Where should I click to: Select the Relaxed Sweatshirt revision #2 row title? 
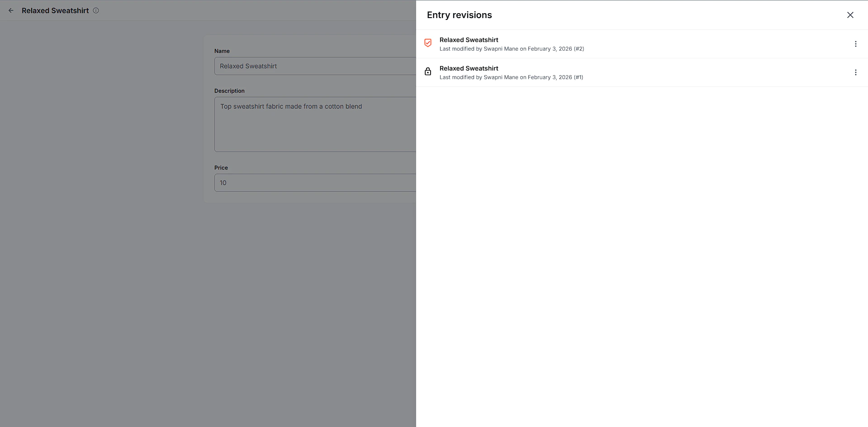(469, 40)
